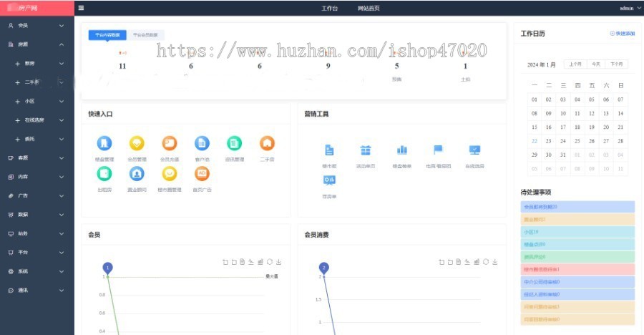Open 首页广告 orange AD icon
Image resolution: width=644 pixels, height=335 pixels.
202,173
